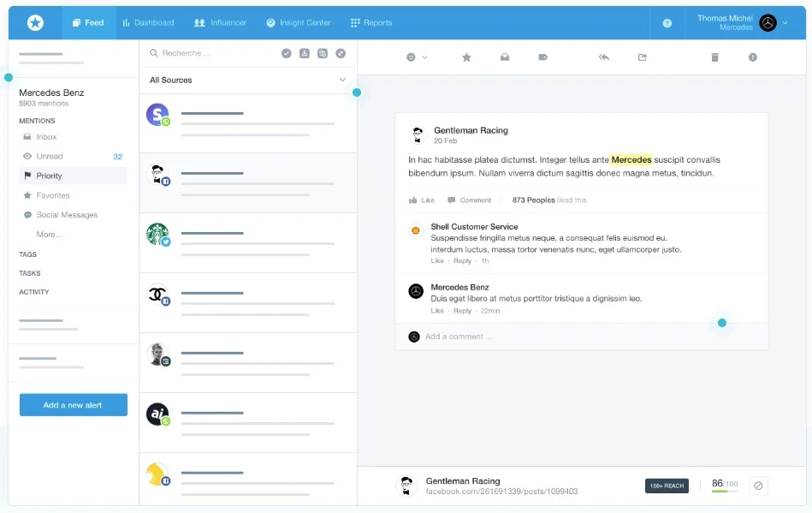The height and width of the screenshot is (513, 812).
Task: Expand the TAGS section
Action: click(28, 254)
